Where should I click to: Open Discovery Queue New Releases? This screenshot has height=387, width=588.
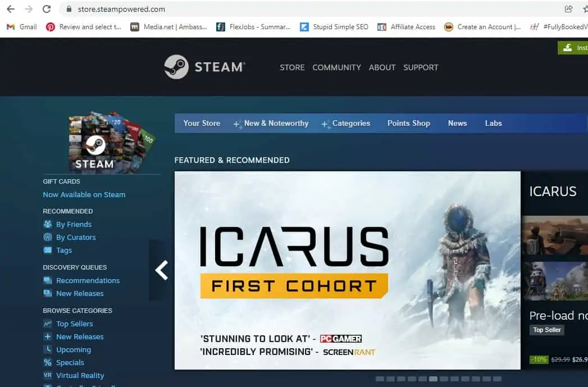tap(80, 294)
